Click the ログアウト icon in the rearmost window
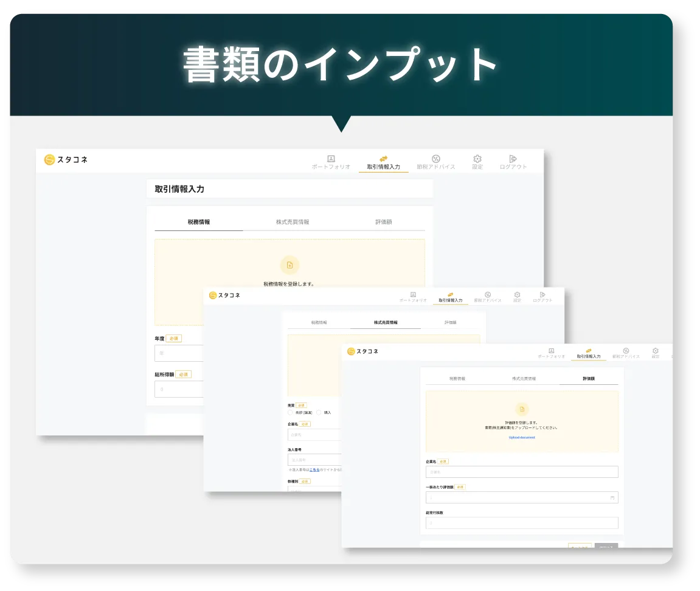This screenshot has height=591, width=700. [513, 159]
